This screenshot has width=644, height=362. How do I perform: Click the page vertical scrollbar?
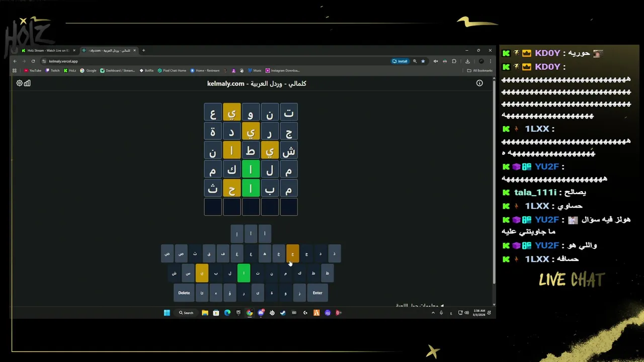pos(494,181)
